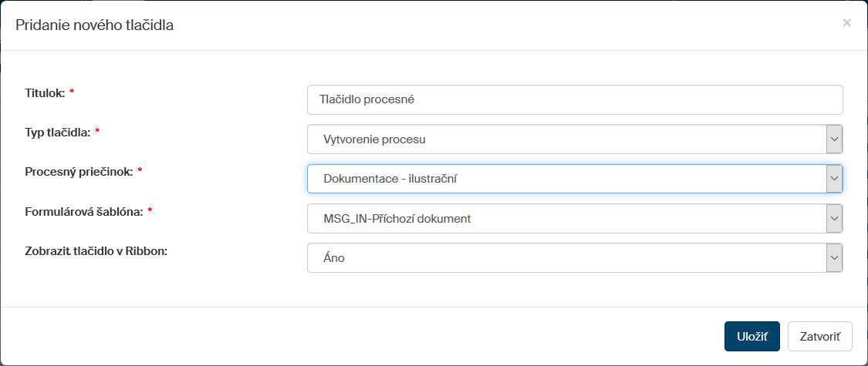The width and height of the screenshot is (868, 366).
Task: Click the chevron arrow beside Dokumentace - ilustrační
Action: [x=833, y=179]
